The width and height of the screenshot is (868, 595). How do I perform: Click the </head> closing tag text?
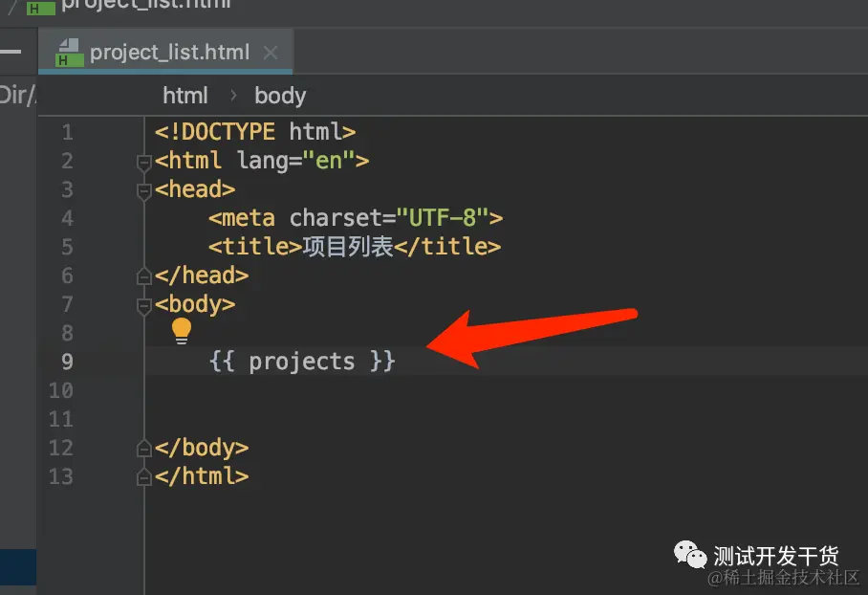(202, 275)
